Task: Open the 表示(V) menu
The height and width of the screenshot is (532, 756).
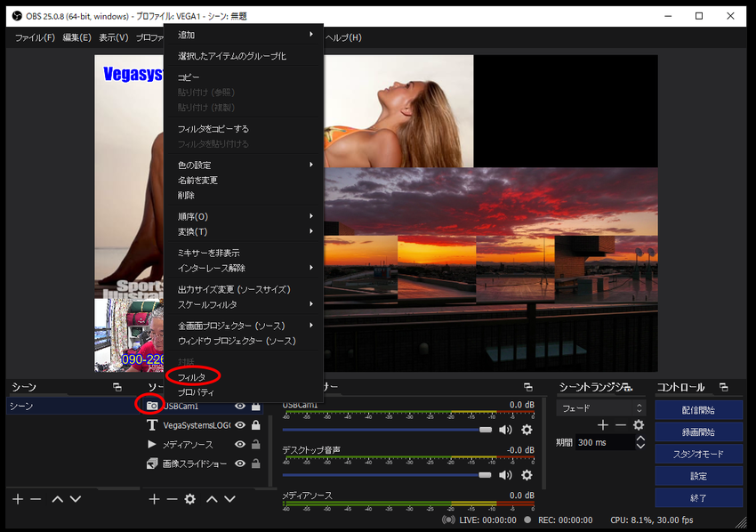Action: click(113, 37)
